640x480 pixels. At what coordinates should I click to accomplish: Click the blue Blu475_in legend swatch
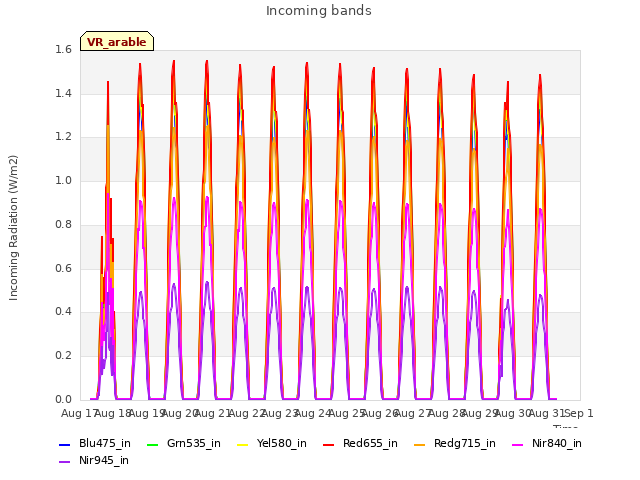(x=64, y=444)
